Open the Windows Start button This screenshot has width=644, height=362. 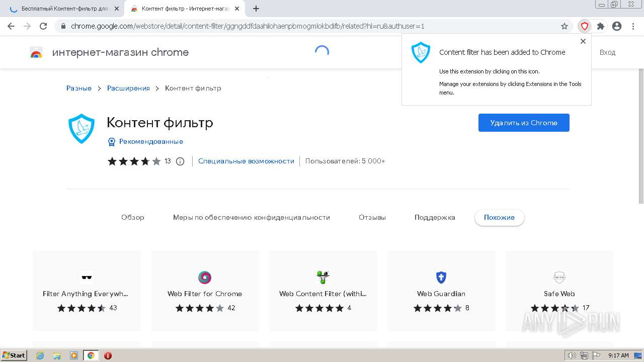[x=14, y=355]
